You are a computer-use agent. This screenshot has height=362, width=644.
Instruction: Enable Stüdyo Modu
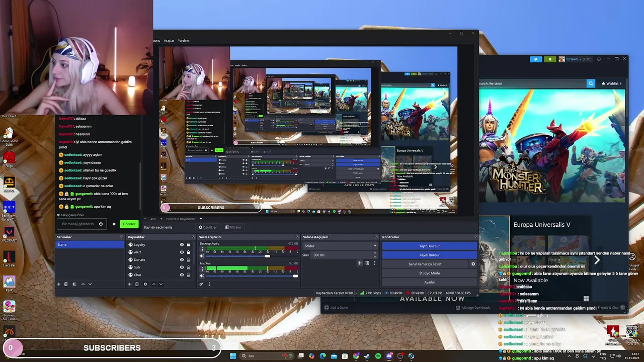(x=429, y=273)
